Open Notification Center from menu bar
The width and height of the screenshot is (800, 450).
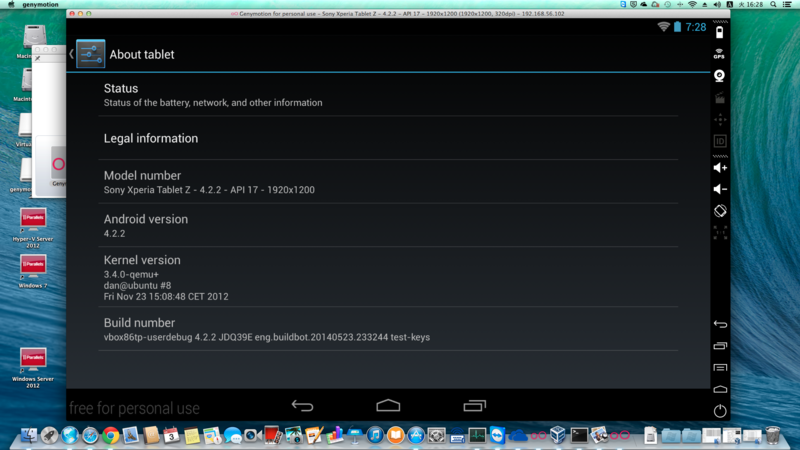pos(788,4)
